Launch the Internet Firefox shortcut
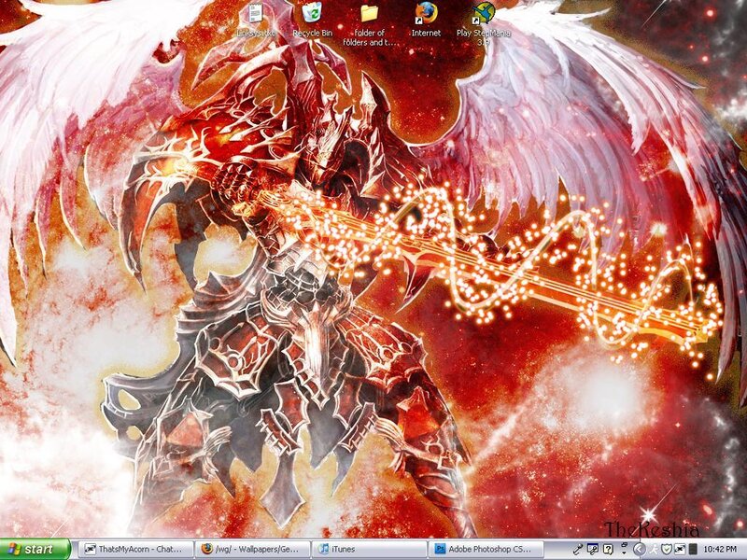The image size is (747, 560). [x=426, y=21]
